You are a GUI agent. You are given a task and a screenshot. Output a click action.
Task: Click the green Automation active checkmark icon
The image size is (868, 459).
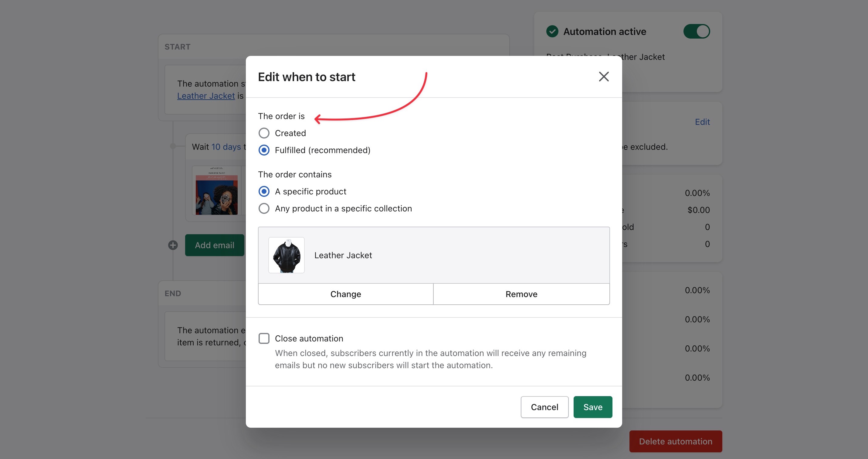(552, 31)
